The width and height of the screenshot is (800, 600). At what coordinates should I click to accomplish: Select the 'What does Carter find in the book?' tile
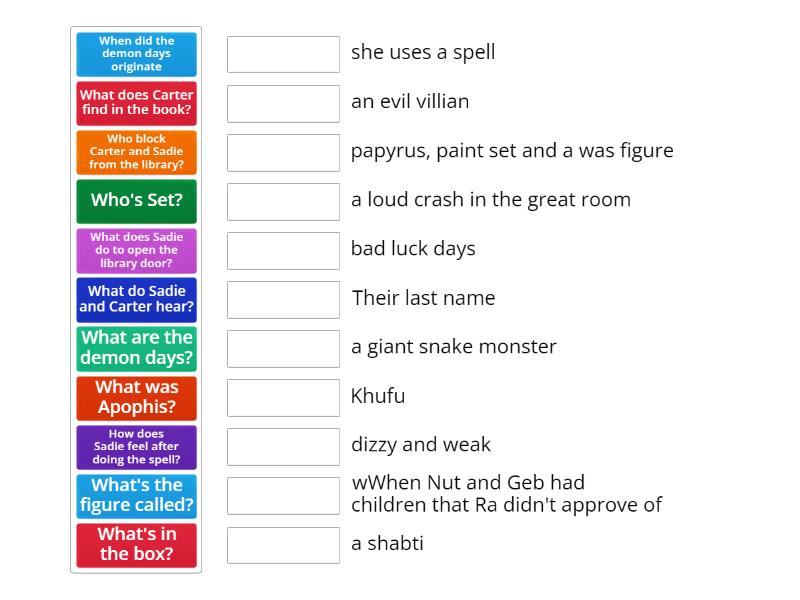pos(136,103)
